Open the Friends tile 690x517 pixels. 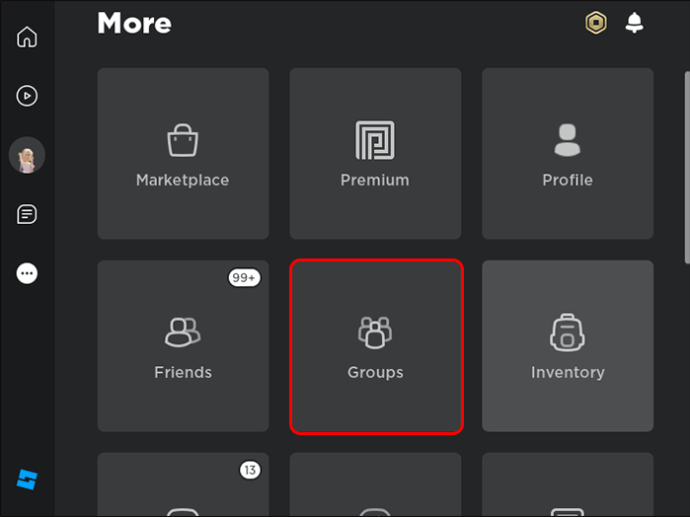tap(183, 346)
